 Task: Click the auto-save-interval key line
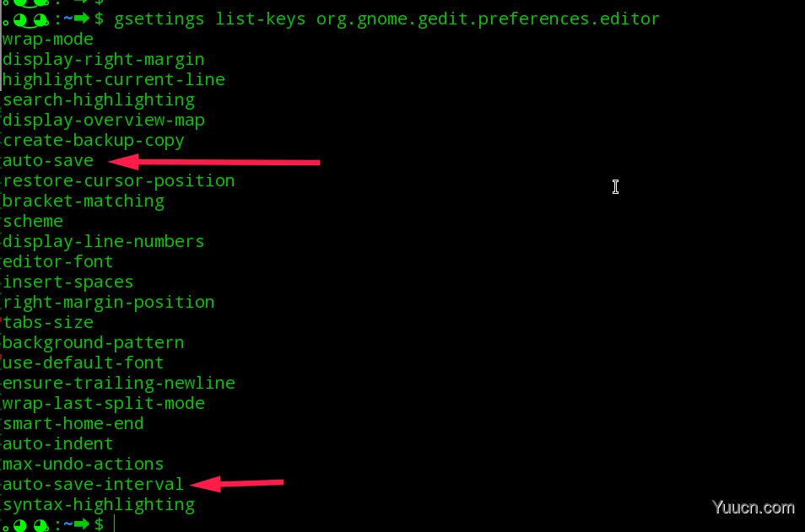click(93, 484)
